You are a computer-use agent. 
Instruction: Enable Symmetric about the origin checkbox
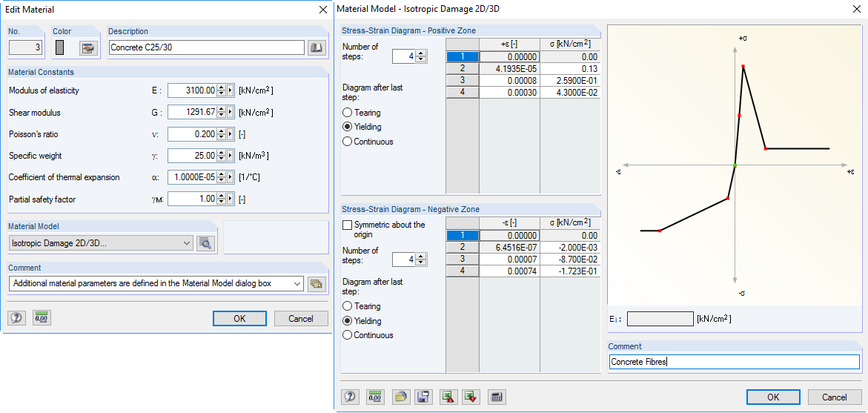point(347,225)
